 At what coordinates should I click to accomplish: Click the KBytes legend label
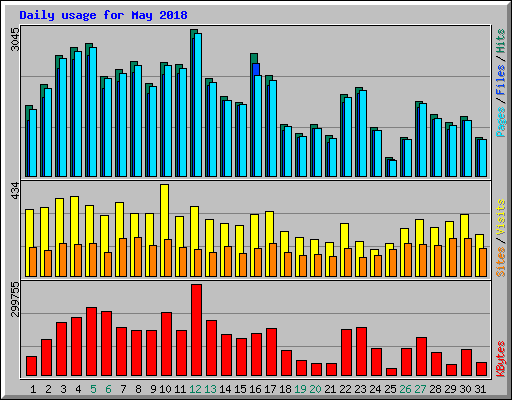[501, 359]
